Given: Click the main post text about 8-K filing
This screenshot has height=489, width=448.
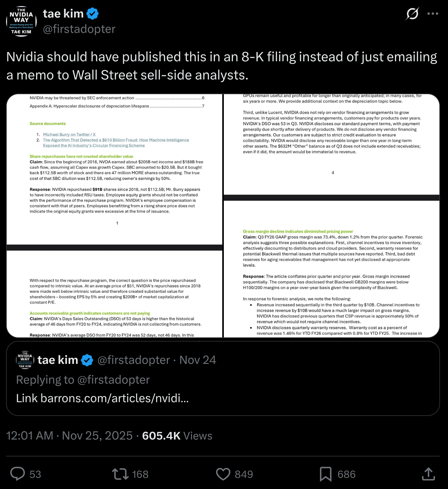Looking at the screenshot, I should [222, 66].
